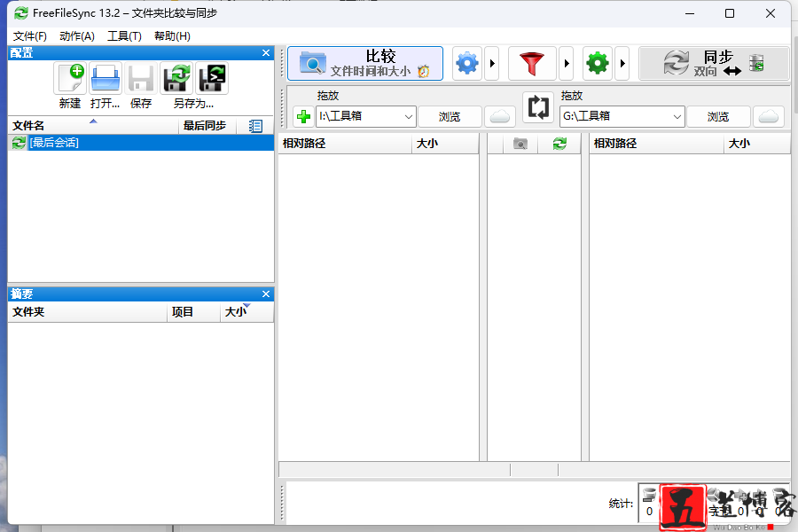Click Summary 项目 column header
The height and width of the screenshot is (532, 798).
(193, 312)
